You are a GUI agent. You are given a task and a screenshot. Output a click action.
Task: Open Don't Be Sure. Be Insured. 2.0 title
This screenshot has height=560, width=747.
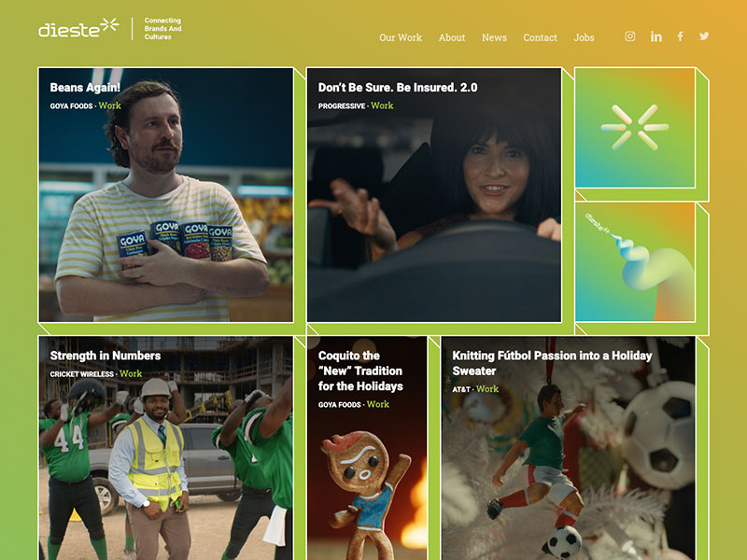pos(398,88)
